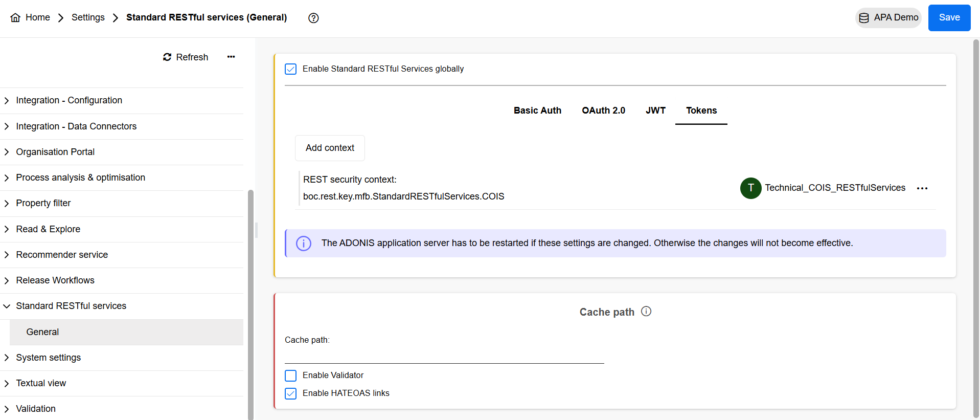Open the help question mark icon

click(313, 18)
